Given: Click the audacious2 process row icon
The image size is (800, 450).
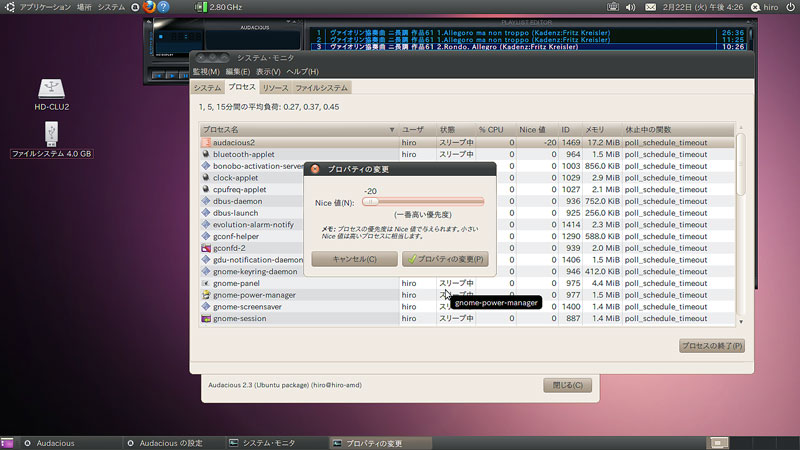Looking at the screenshot, I should 206,143.
